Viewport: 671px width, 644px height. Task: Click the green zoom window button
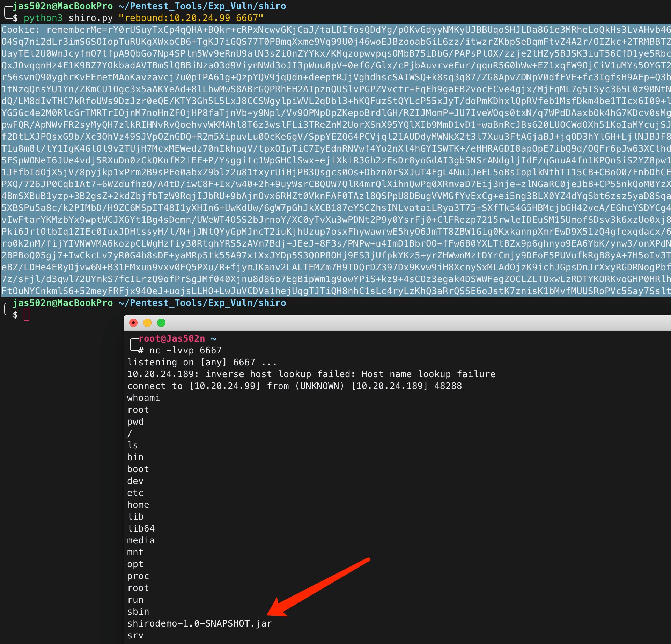pos(161,323)
